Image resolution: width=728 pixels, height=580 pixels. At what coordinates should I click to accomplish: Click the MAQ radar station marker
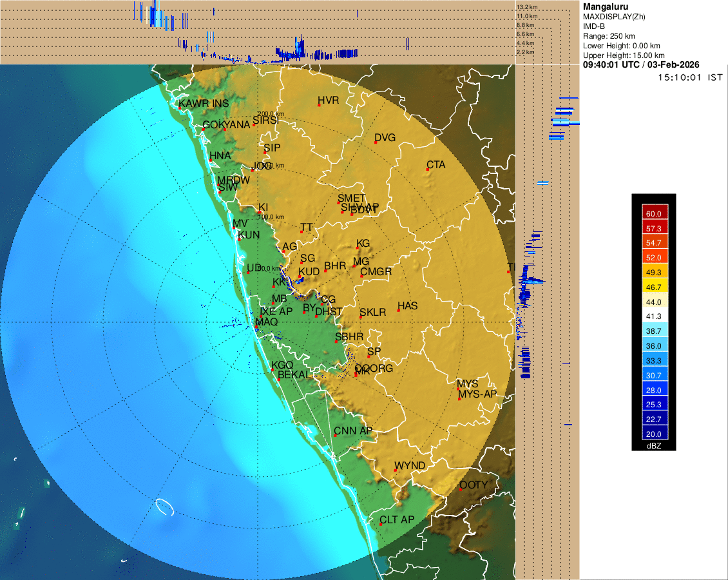256,327
